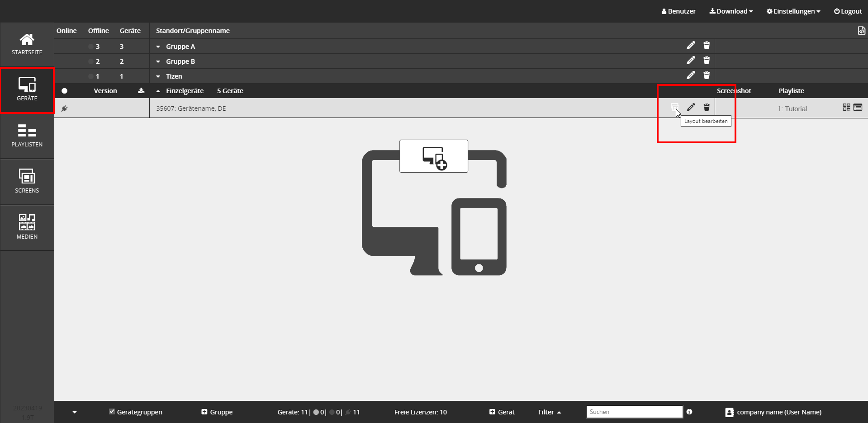Click the pencil icon for Gruppe A
This screenshot has width=868, height=423.
[x=691, y=46]
